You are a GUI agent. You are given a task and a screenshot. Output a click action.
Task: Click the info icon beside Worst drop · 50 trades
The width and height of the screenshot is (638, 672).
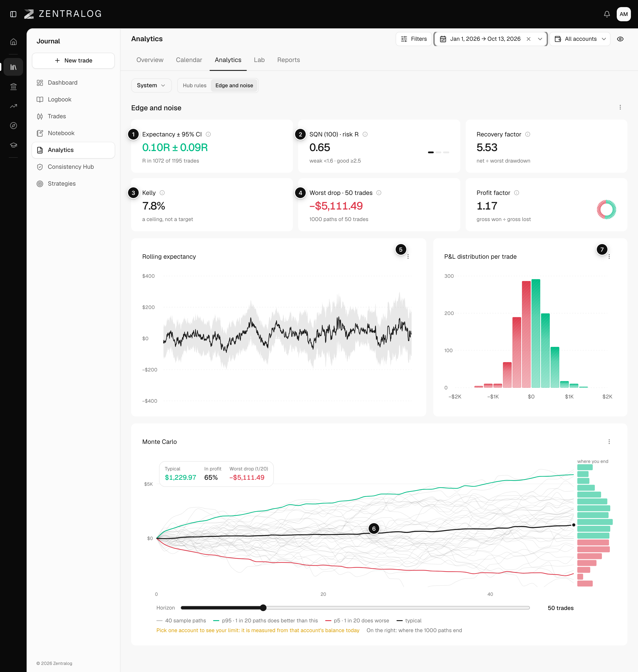pyautogui.click(x=379, y=193)
